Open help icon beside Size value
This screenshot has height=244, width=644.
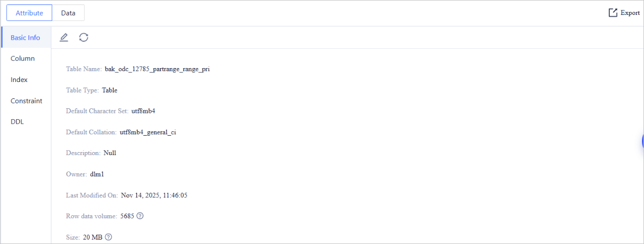109,237
